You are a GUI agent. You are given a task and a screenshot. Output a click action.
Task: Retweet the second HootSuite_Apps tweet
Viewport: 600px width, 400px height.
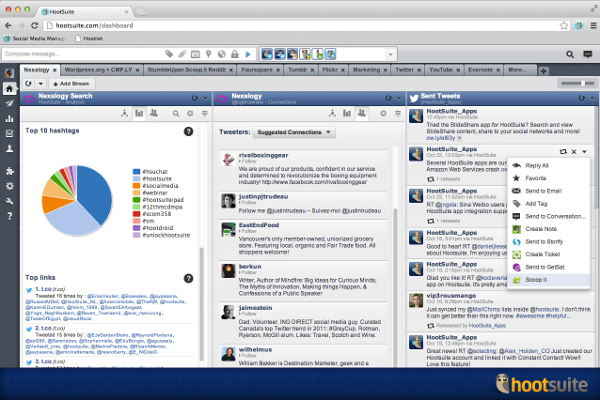[x=563, y=152]
